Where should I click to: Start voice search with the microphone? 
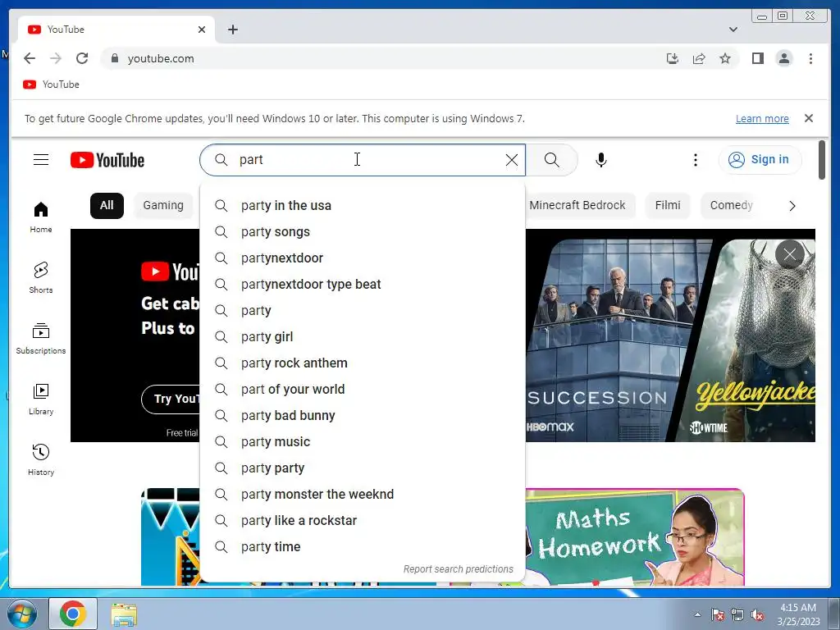pyautogui.click(x=601, y=160)
